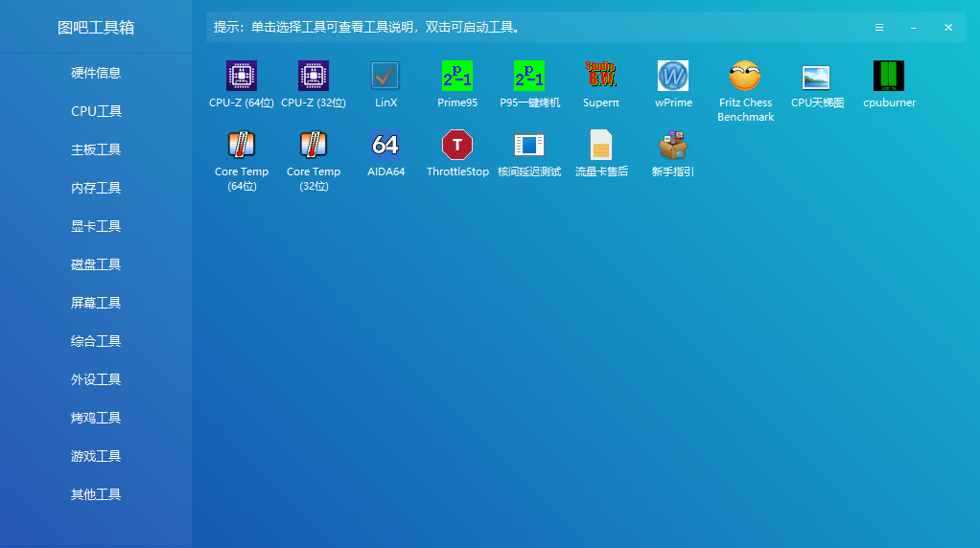980x548 pixels.
Task: Select the ThrottleStop icon
Action: [x=457, y=146]
